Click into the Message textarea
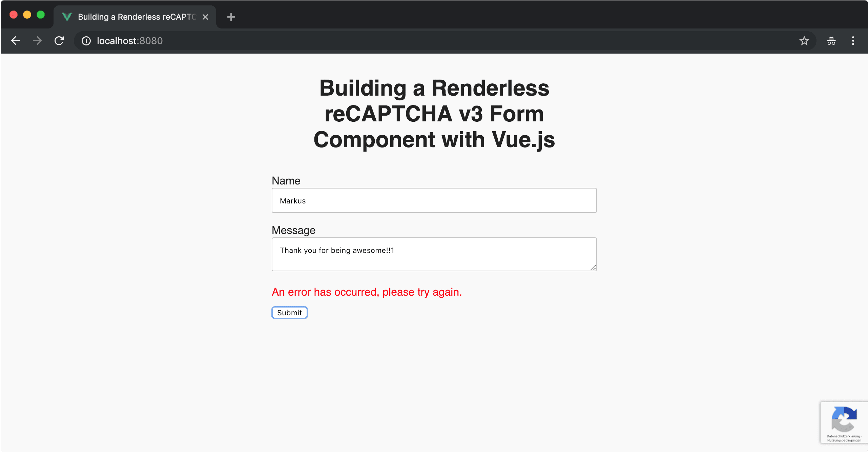Screen dimensions: 868x453 point(434,254)
